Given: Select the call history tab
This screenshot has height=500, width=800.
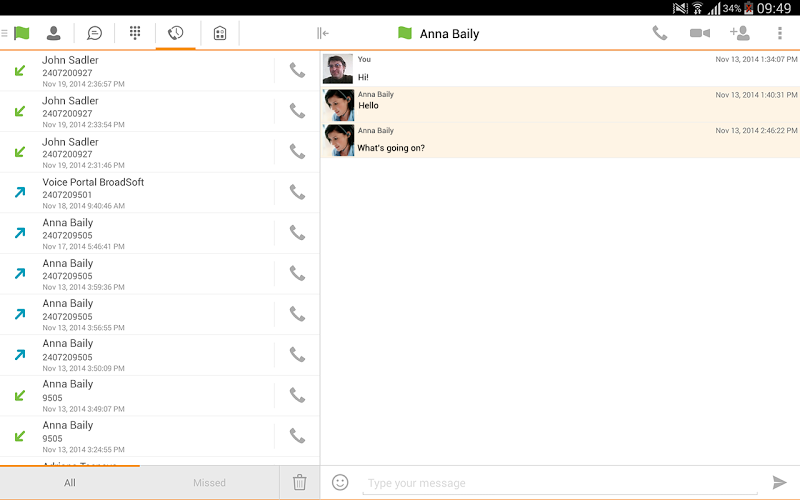Looking at the screenshot, I should coord(176,33).
